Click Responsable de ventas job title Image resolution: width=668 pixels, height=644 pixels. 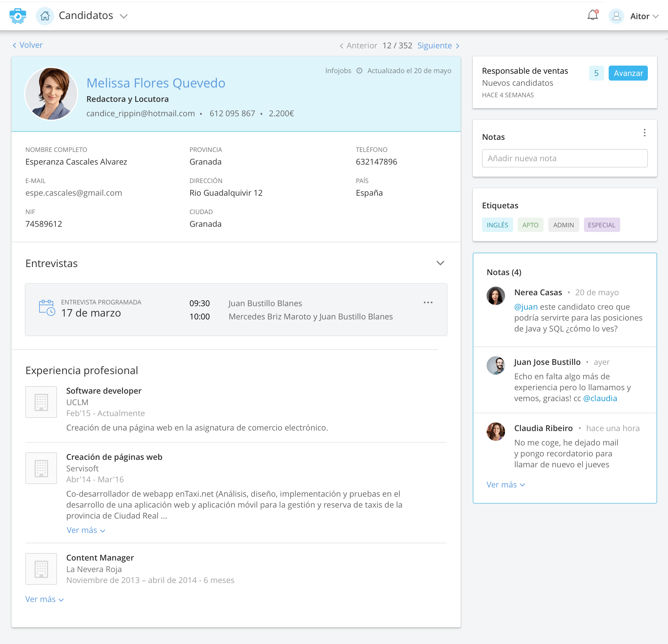pos(525,71)
